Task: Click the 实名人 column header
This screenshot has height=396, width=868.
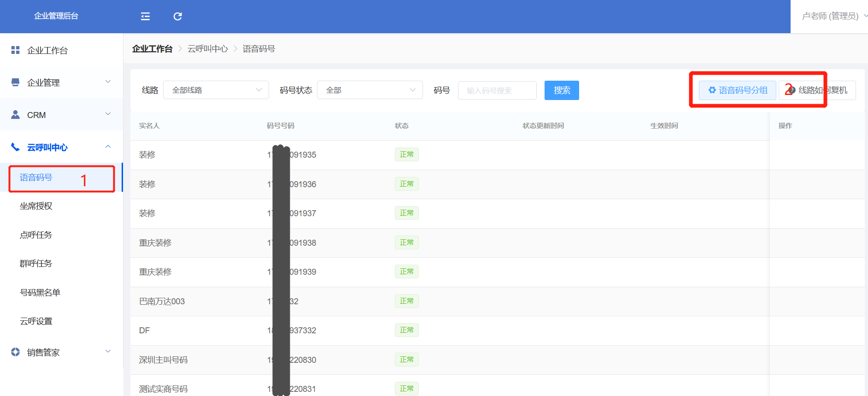Action: pos(149,126)
